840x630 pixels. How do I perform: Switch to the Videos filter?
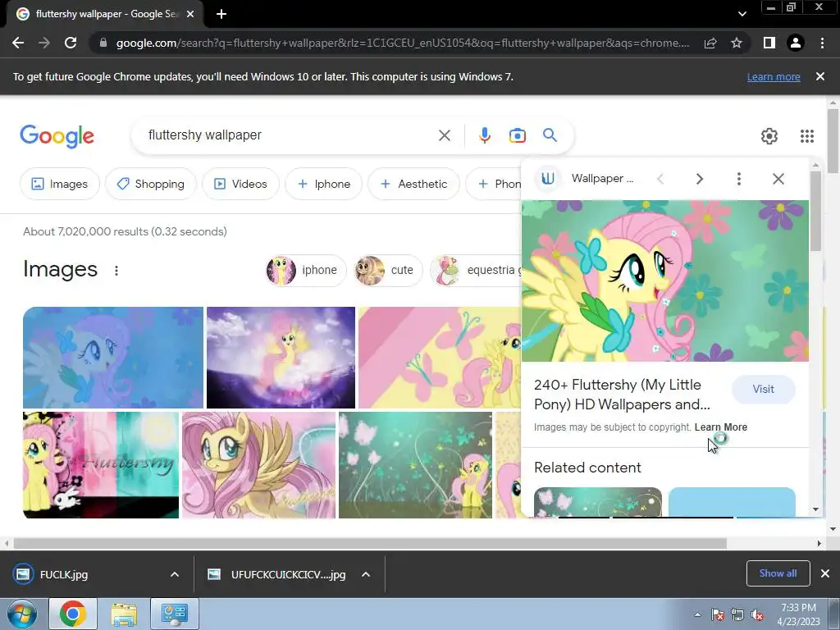[240, 184]
